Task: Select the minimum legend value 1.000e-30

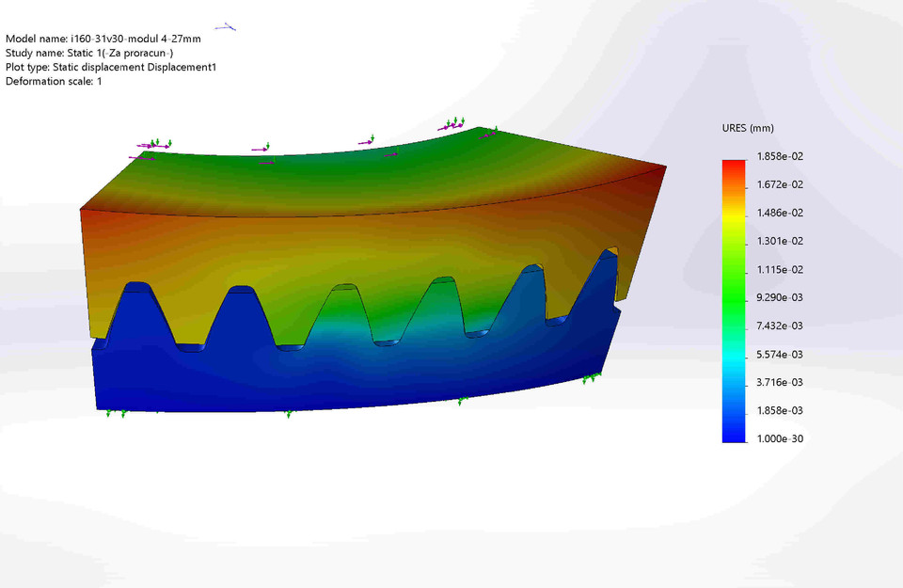Action: pyautogui.click(x=780, y=438)
